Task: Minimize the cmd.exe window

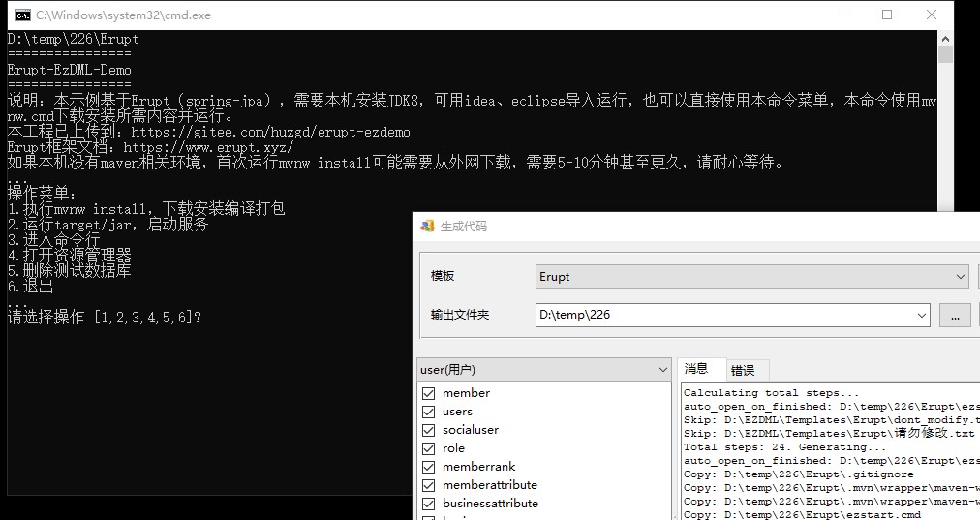Action: point(842,15)
